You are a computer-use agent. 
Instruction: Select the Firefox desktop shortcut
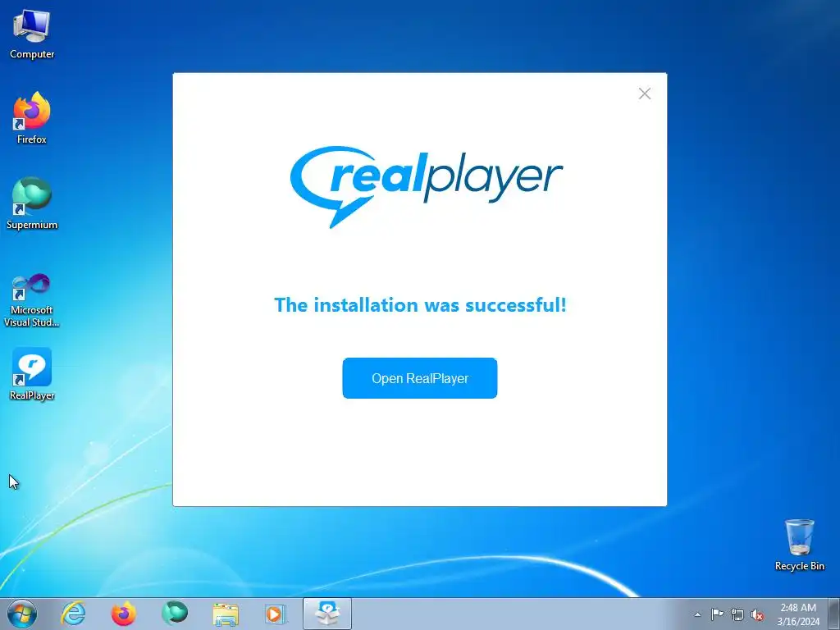[x=32, y=118]
